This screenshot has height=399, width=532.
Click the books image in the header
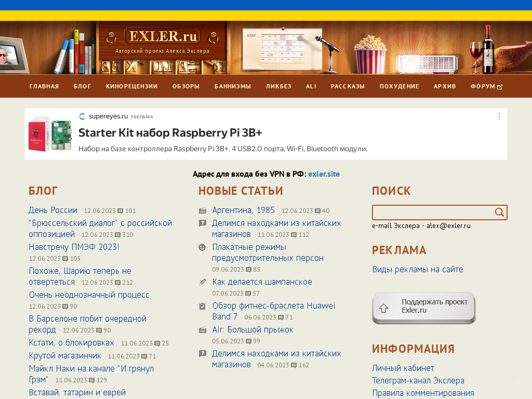click(75, 52)
